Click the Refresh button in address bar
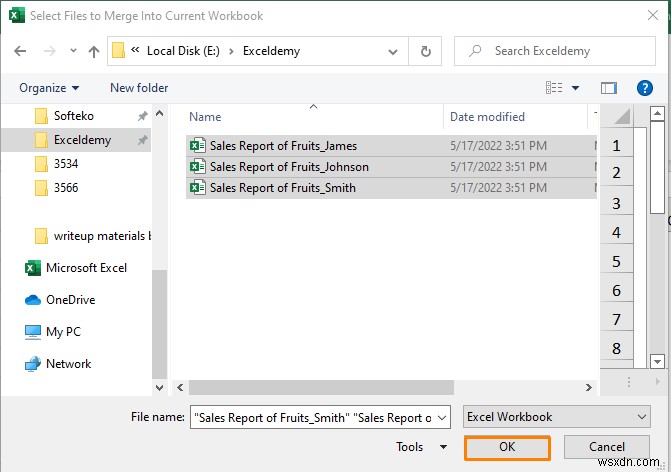 [426, 51]
